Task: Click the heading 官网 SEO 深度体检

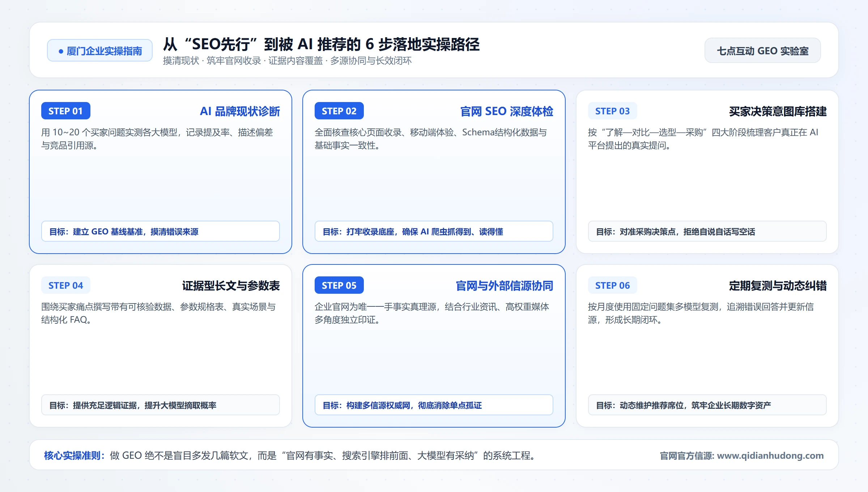Action: coord(507,111)
